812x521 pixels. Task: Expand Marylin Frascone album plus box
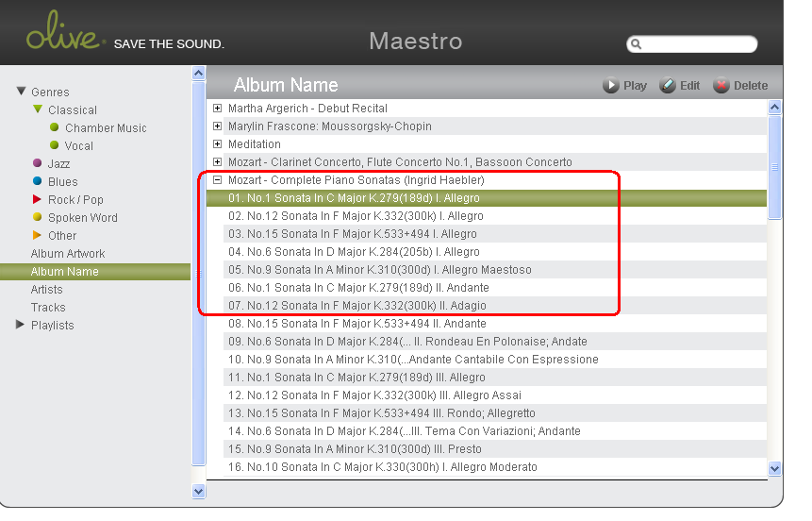(x=218, y=126)
